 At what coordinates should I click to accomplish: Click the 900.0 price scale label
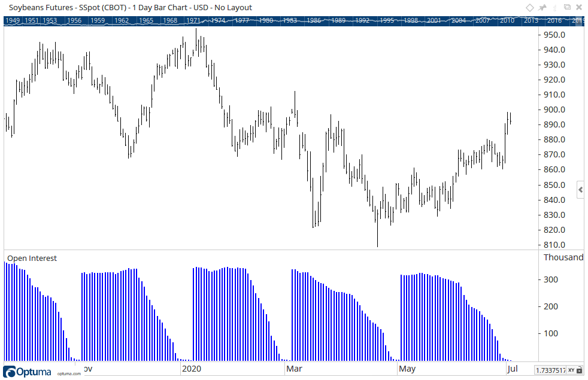click(x=554, y=110)
